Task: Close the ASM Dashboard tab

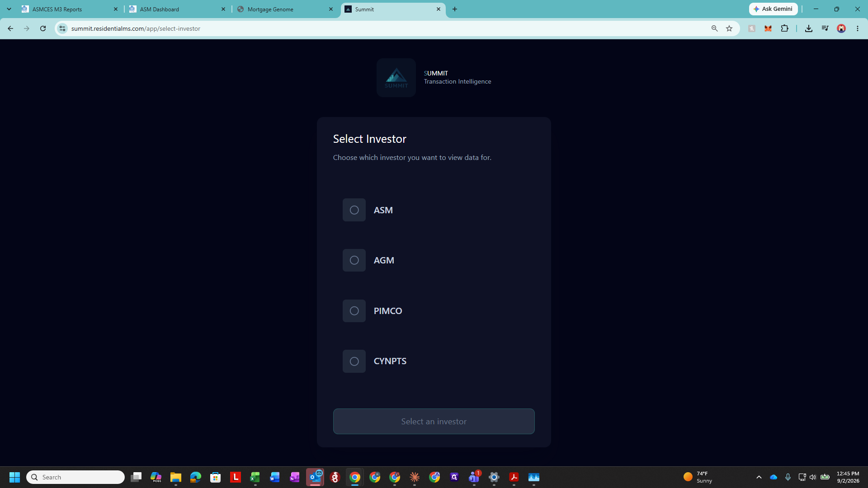Action: click(x=223, y=9)
